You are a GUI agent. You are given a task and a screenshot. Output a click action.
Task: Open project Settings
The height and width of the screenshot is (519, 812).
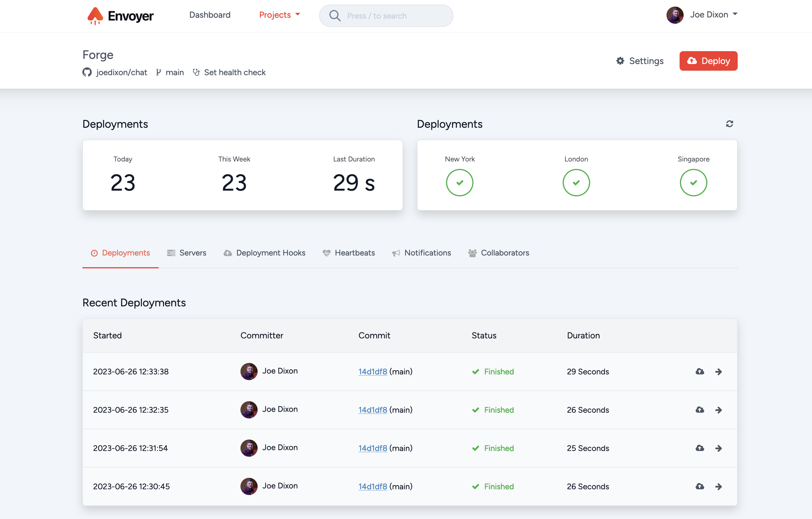coord(640,61)
